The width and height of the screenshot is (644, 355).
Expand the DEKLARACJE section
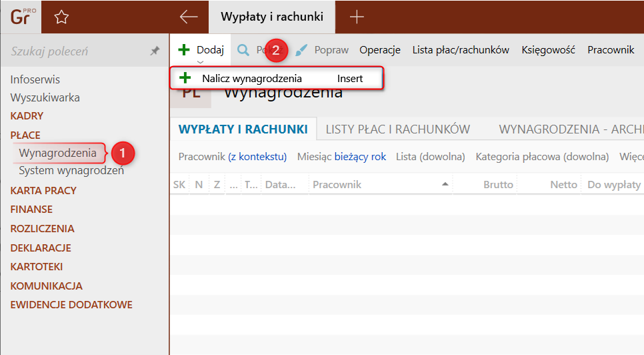click(x=41, y=248)
